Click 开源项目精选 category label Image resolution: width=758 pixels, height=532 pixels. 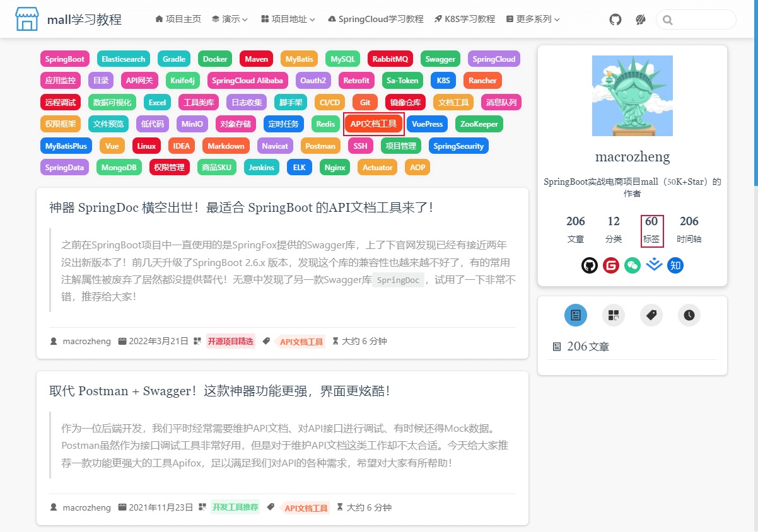click(x=231, y=342)
